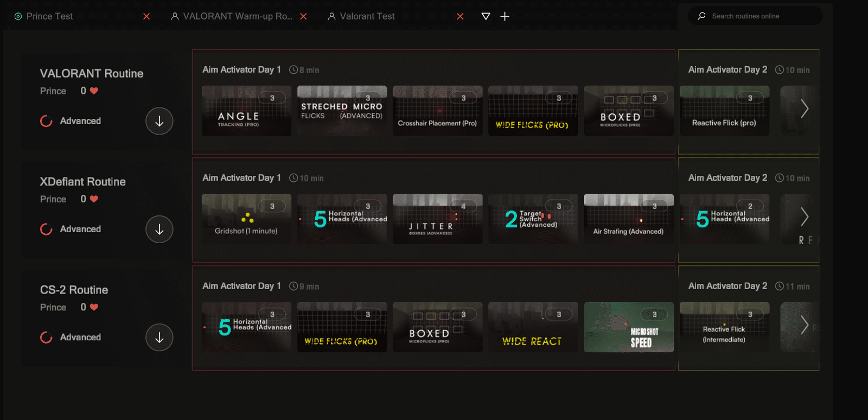Like the XDefiant Routine with the heart

pyautogui.click(x=94, y=199)
